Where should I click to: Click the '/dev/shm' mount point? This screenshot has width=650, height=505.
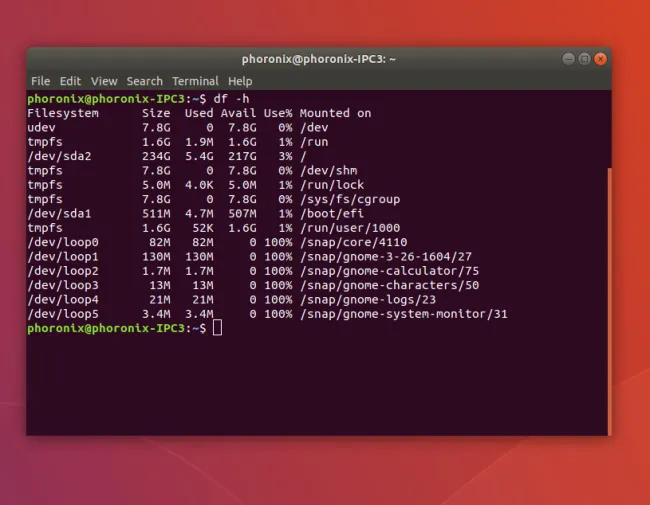[x=328, y=170]
